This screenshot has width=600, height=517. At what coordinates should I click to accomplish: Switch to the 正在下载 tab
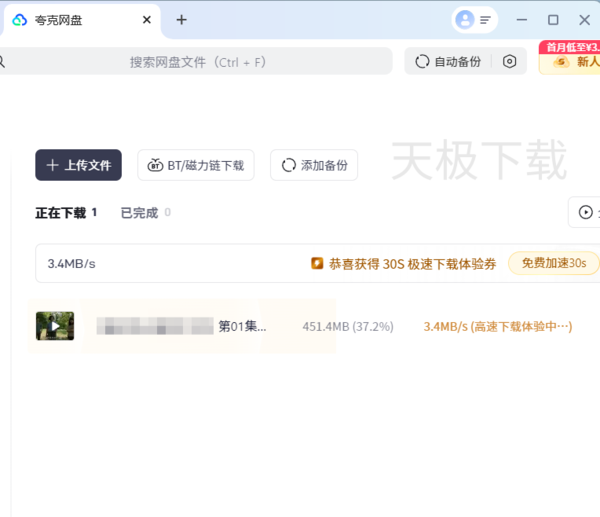pos(66,213)
